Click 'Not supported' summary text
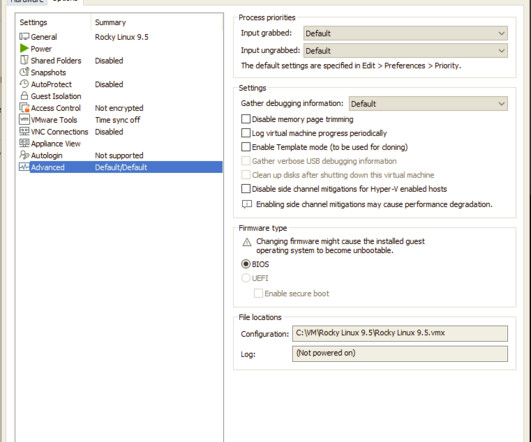The height and width of the screenshot is (442, 531). pos(119,155)
